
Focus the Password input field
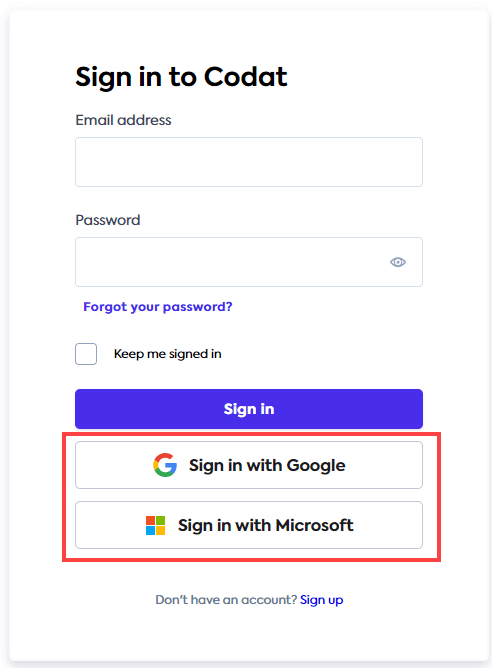(x=249, y=262)
